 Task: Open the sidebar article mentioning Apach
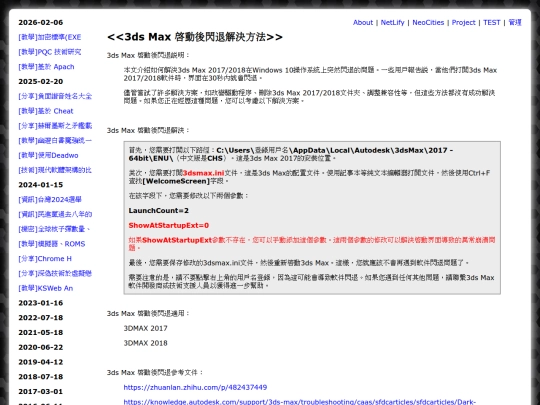point(46,67)
